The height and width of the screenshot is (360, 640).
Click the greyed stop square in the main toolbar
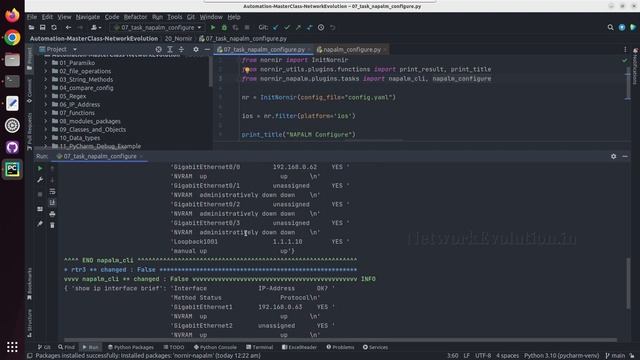[x=247, y=27]
